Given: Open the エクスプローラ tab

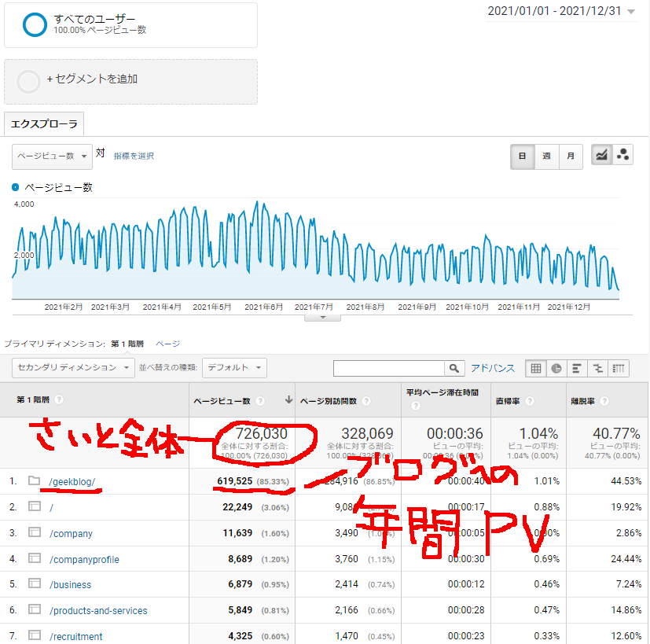Looking at the screenshot, I should click(x=44, y=124).
